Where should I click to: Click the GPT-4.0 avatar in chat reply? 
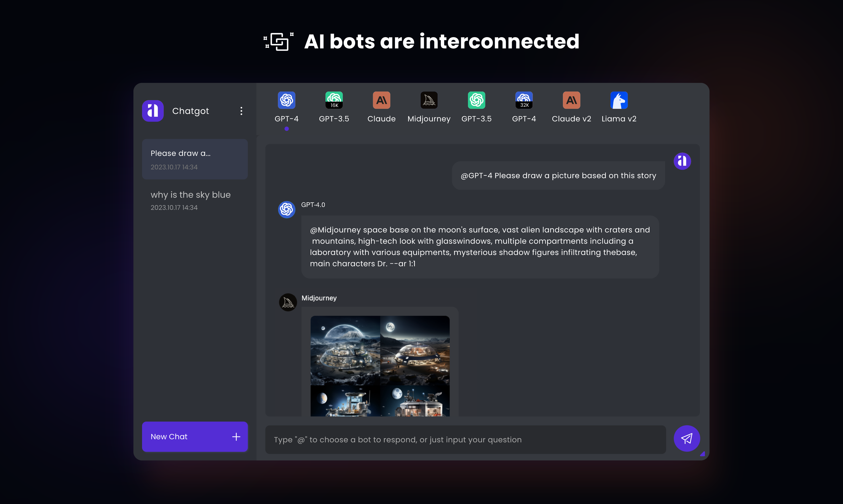(287, 209)
